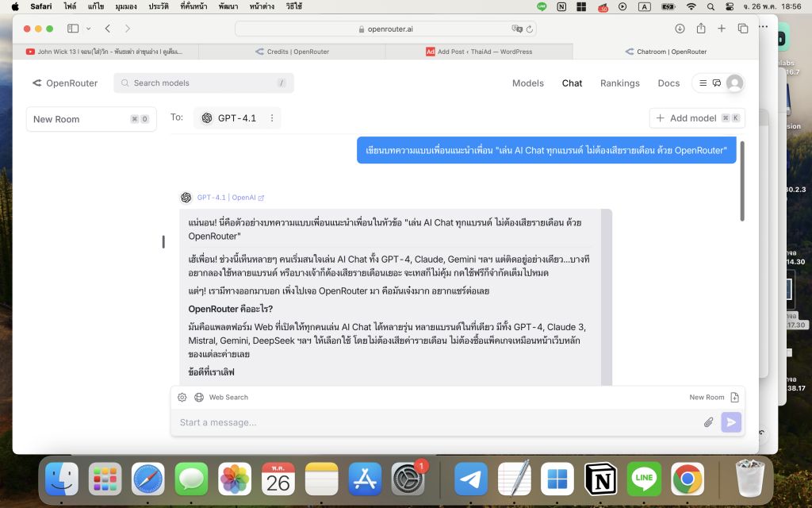
Task: Click the Add model button
Action: pyautogui.click(x=696, y=118)
